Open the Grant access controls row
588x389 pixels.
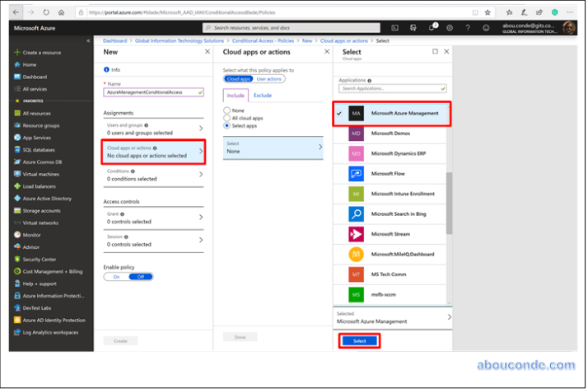pos(153,218)
